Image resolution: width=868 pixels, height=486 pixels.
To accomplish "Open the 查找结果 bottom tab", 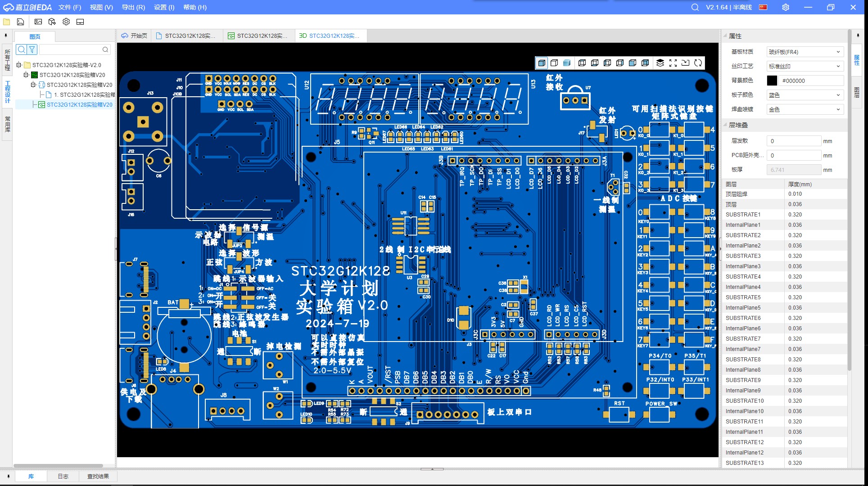I will pos(98,476).
